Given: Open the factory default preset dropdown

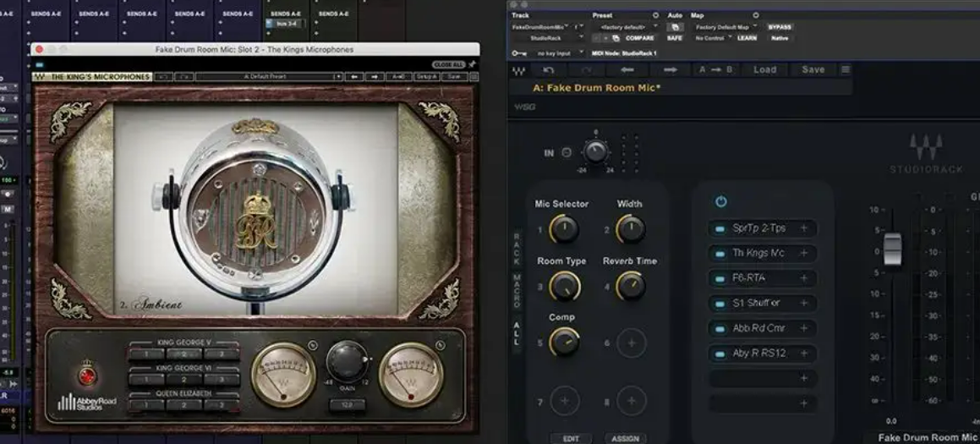Looking at the screenshot, I should 625,27.
